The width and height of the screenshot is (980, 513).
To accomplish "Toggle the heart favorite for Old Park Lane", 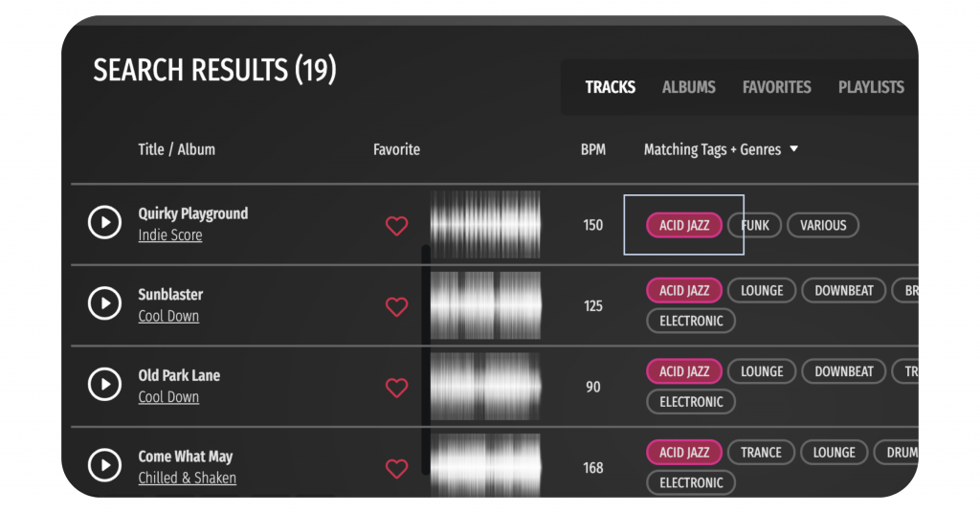I will [x=397, y=388].
